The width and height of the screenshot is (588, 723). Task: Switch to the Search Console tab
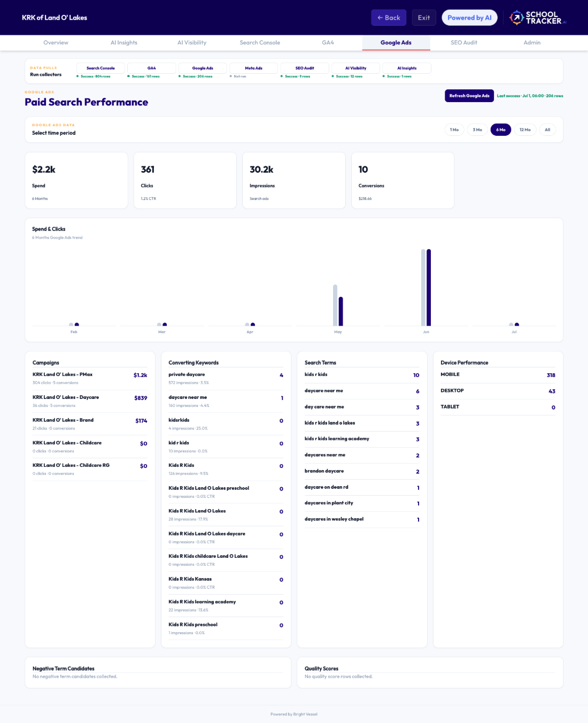coord(260,43)
